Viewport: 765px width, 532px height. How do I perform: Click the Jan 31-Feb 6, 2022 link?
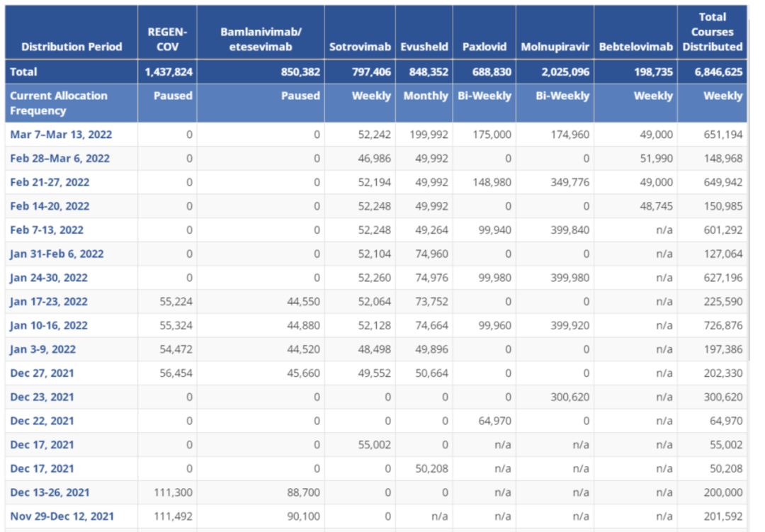coord(57,254)
